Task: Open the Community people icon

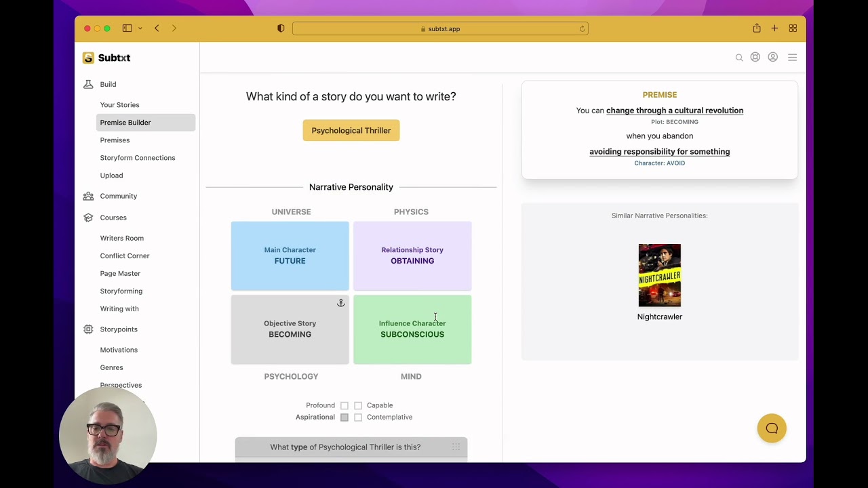Action: pos(88,196)
